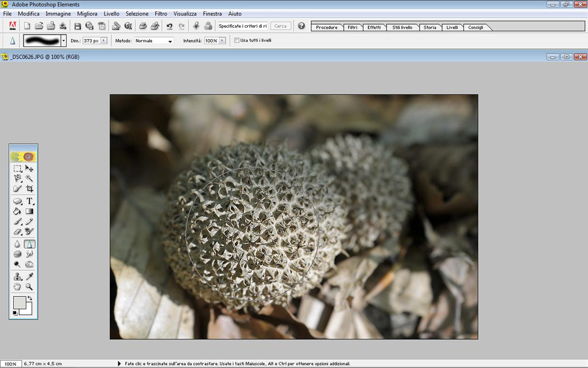The height and width of the screenshot is (368, 588).
Task: Select the Crop tool in the toolbox
Action: 29,189
